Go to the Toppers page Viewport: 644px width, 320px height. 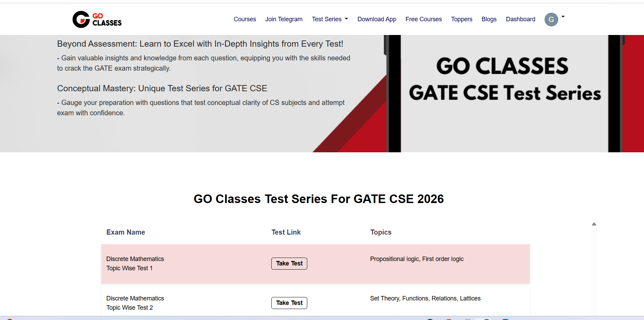(x=462, y=19)
